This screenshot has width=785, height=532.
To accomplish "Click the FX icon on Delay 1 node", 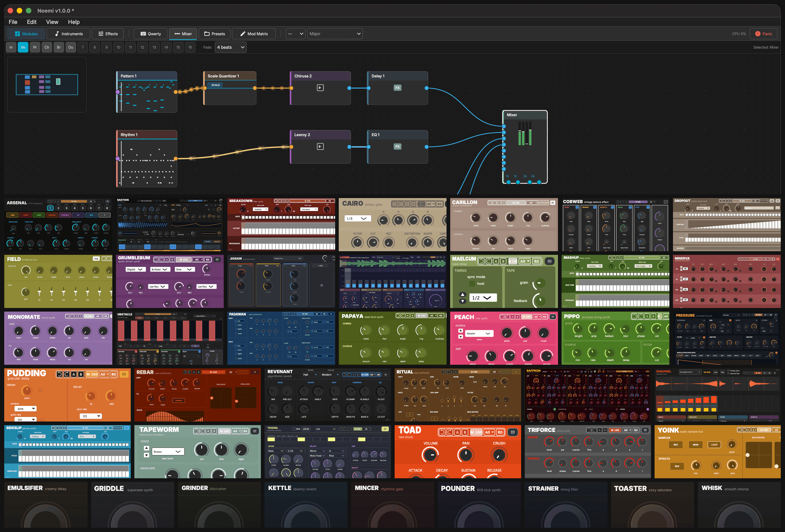I will point(398,88).
